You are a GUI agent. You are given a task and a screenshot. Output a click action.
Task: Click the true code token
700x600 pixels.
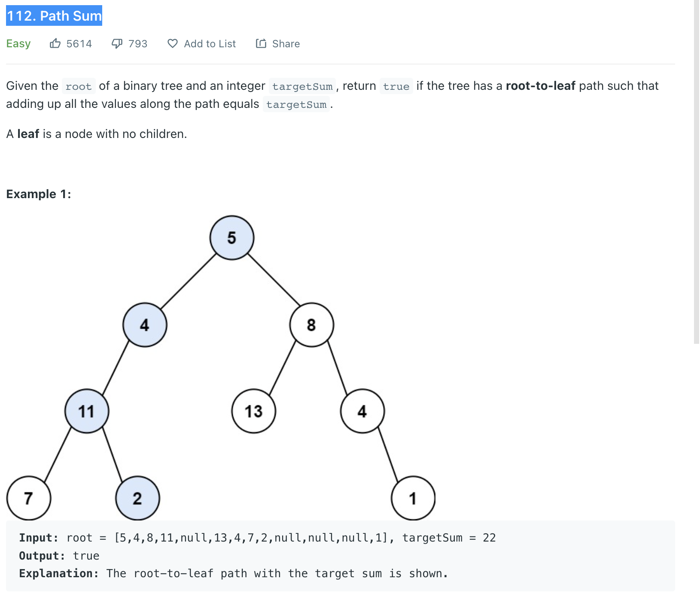(396, 86)
